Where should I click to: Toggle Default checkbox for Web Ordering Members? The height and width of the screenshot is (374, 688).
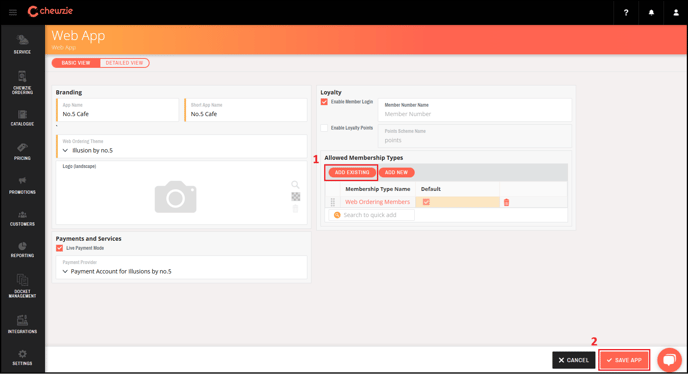[426, 202]
